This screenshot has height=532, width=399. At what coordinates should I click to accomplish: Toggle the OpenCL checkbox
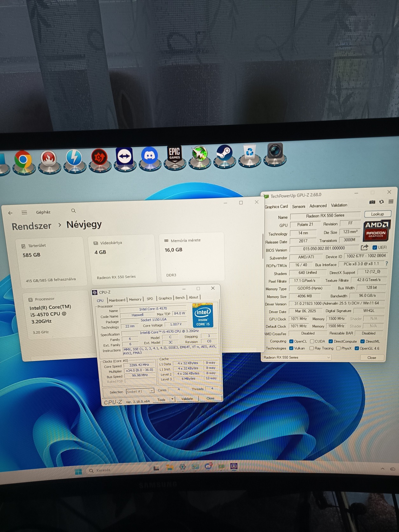tap(291, 341)
